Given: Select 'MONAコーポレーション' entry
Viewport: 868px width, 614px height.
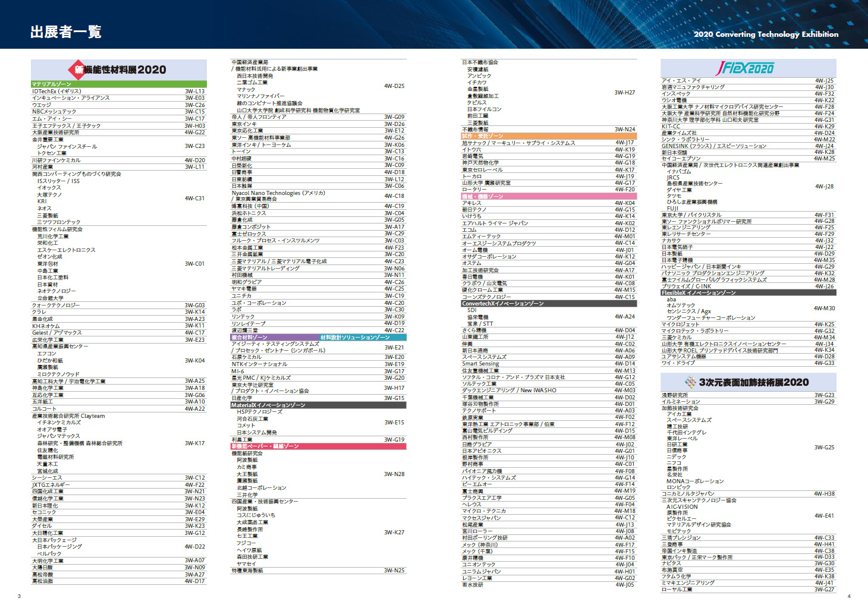Looking at the screenshot, I should [695, 481].
